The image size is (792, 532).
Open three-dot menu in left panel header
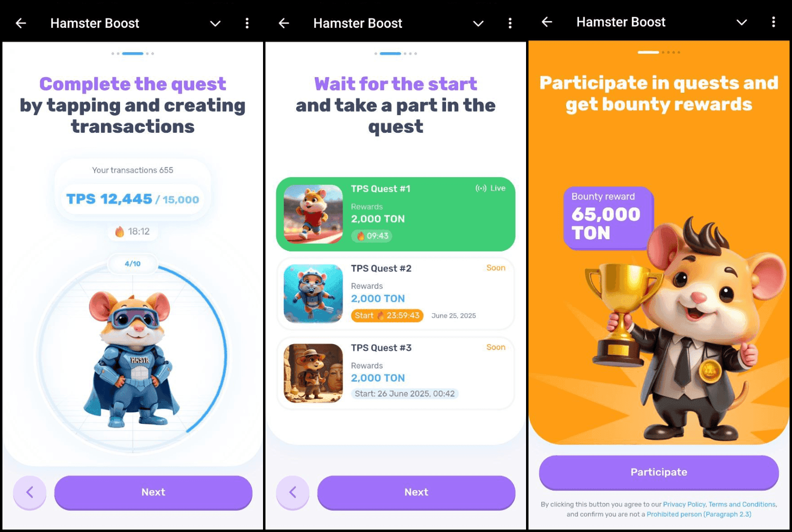point(247,23)
